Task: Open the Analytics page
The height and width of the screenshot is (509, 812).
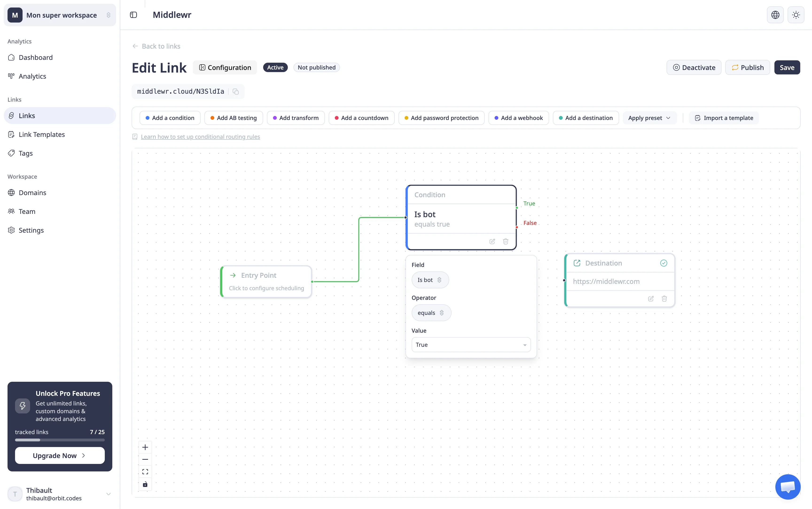Action: tap(60, 76)
